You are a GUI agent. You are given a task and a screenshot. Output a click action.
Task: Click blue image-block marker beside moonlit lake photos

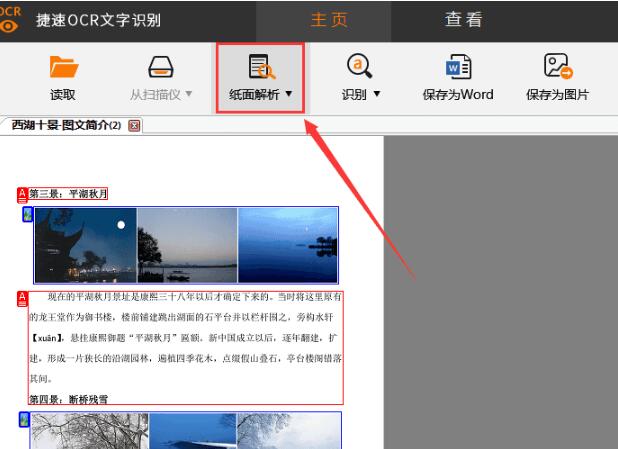click(x=27, y=214)
